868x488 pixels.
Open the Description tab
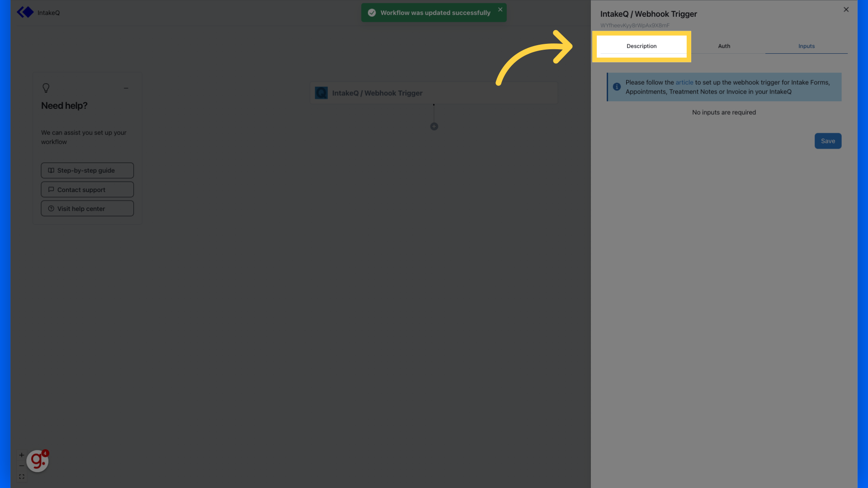(641, 46)
